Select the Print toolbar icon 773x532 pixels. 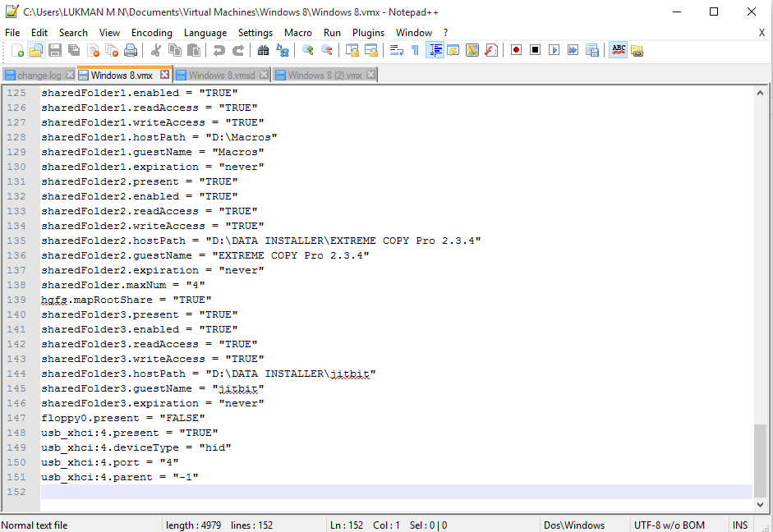131,50
